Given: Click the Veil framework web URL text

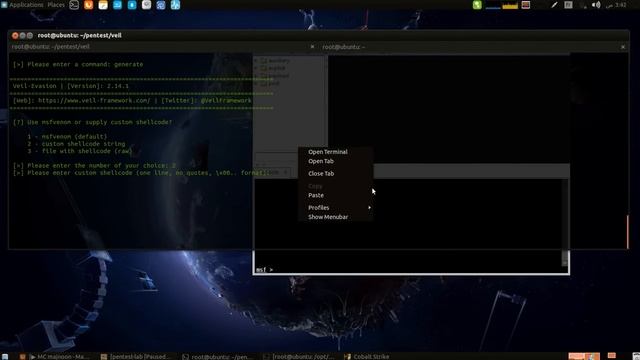Looking at the screenshot, I should [x=94, y=100].
